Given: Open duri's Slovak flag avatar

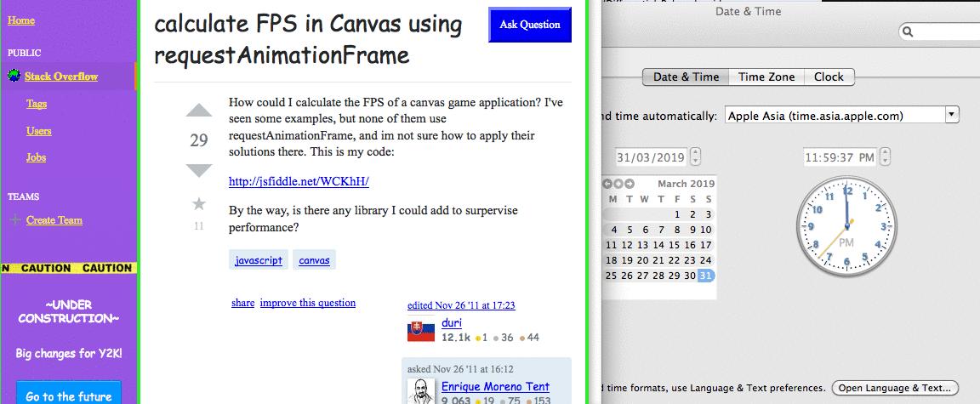Looking at the screenshot, I should pos(421,329).
